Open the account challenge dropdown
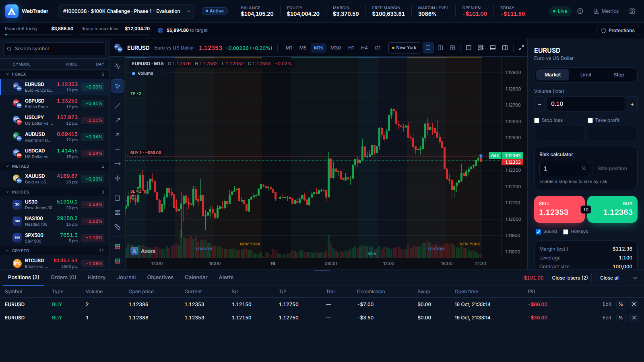The width and height of the screenshot is (644, 362). pos(126,11)
